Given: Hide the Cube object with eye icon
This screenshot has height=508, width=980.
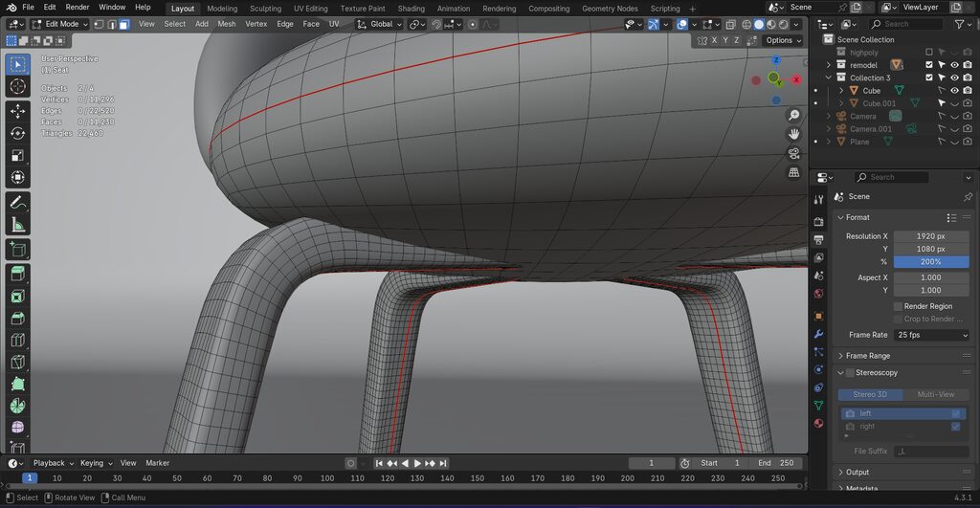Looking at the screenshot, I should [954, 91].
